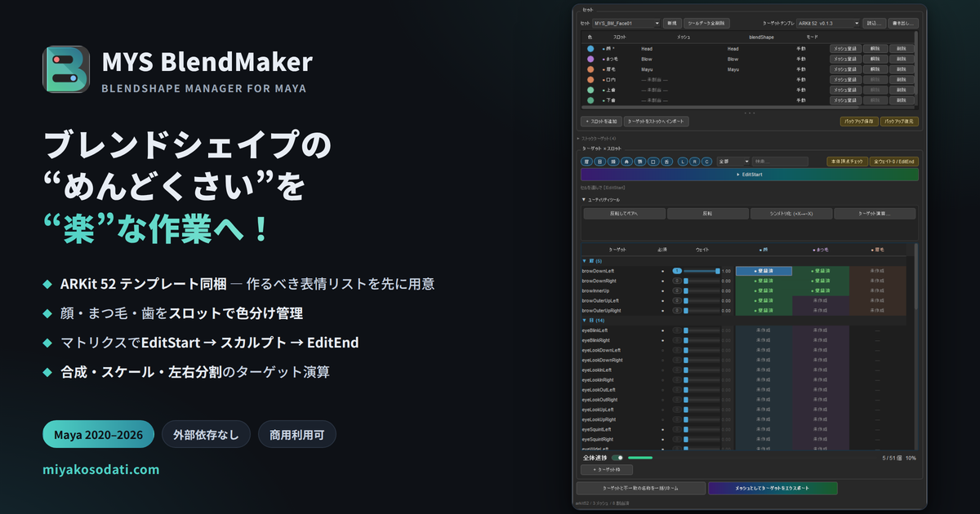Viewport: 980px width, 514px height.
Task: Click the MYS BlendMaker logo icon
Action: pyautogui.click(x=66, y=69)
